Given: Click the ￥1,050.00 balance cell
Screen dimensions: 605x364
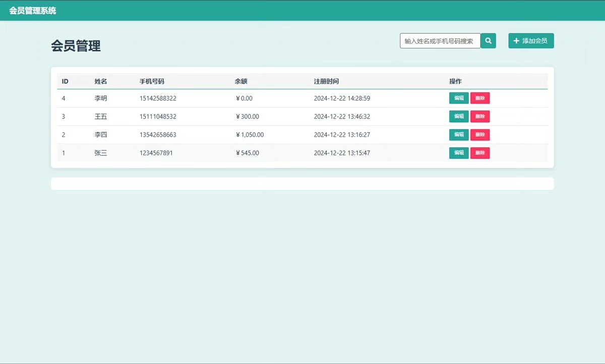Looking at the screenshot, I should pyautogui.click(x=250, y=135).
